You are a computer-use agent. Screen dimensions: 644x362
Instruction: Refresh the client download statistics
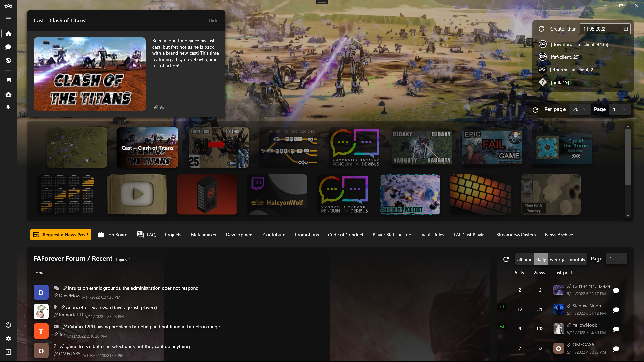click(541, 29)
